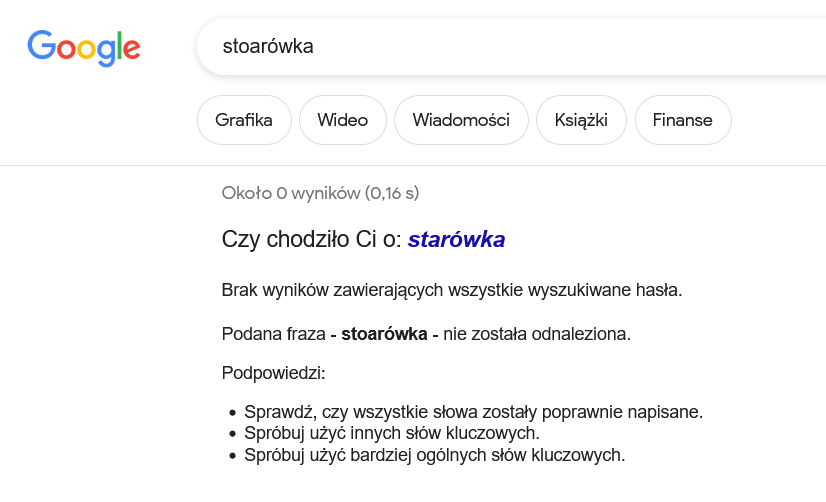Click the 'Około 0 wyników' result count
Image resolution: width=826 pixels, height=502 pixels.
290,193
